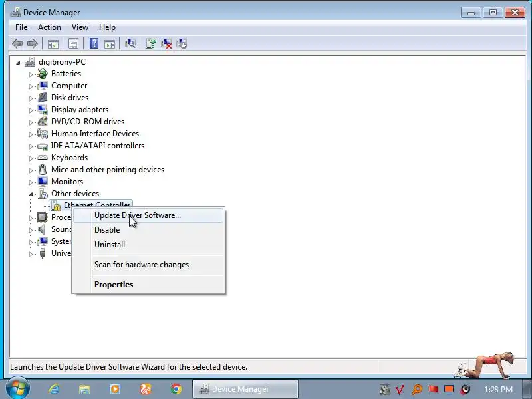Screen dimensions: 532x399
Task: Select the Monitors category icon
Action: coord(43,182)
